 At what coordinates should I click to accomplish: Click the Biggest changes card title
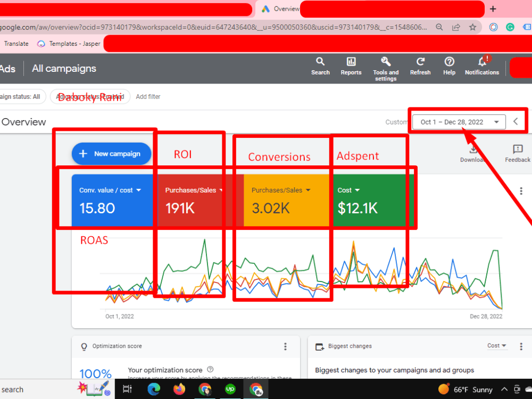(x=350, y=346)
